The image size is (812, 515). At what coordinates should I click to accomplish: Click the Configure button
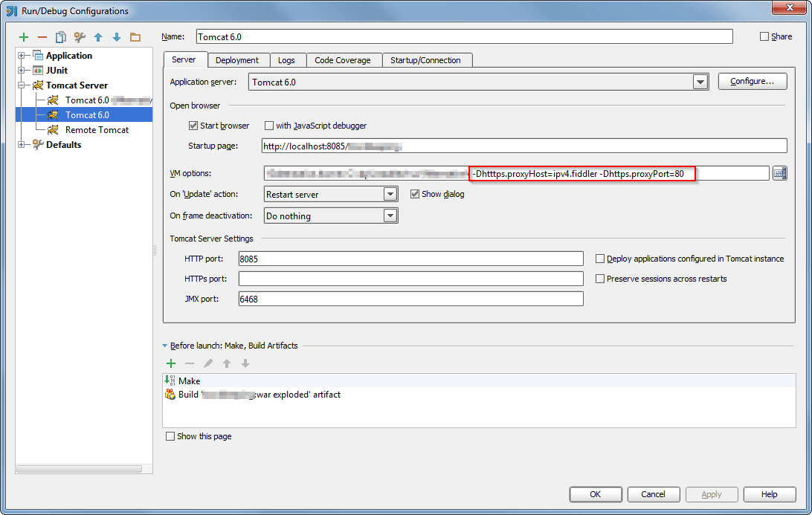tap(752, 82)
